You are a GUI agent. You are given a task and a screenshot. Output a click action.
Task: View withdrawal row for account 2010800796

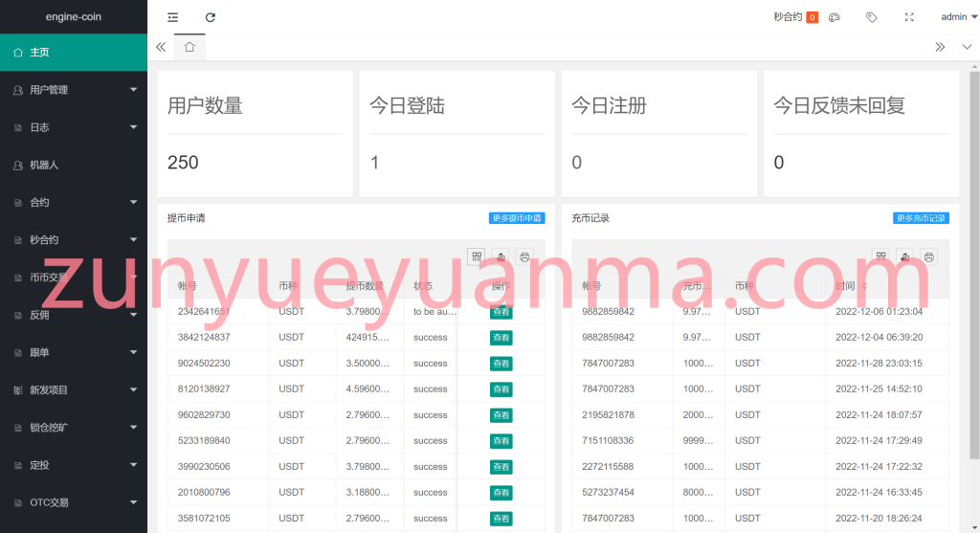point(501,493)
